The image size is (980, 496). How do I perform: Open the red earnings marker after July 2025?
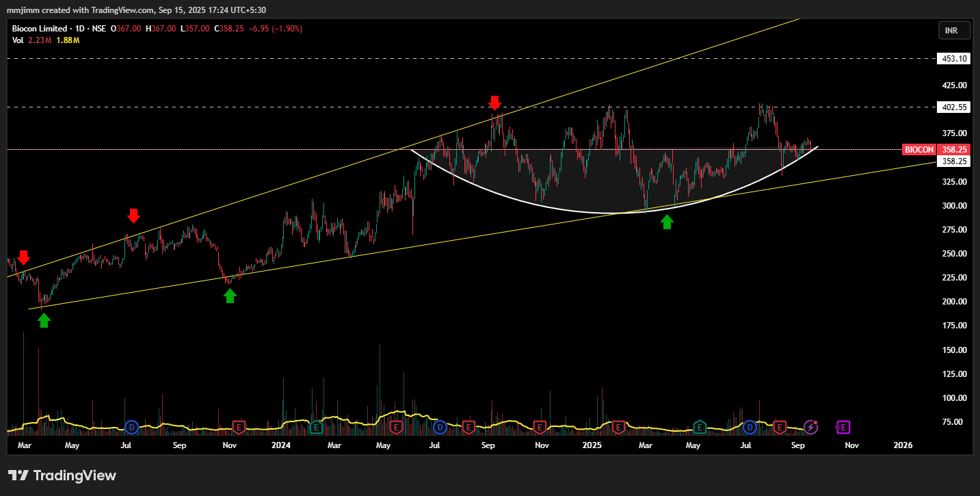click(x=779, y=427)
